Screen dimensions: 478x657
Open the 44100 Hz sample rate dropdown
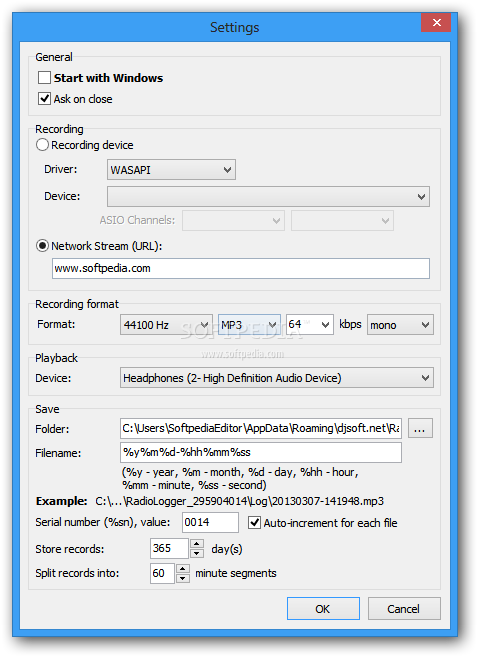[166, 325]
